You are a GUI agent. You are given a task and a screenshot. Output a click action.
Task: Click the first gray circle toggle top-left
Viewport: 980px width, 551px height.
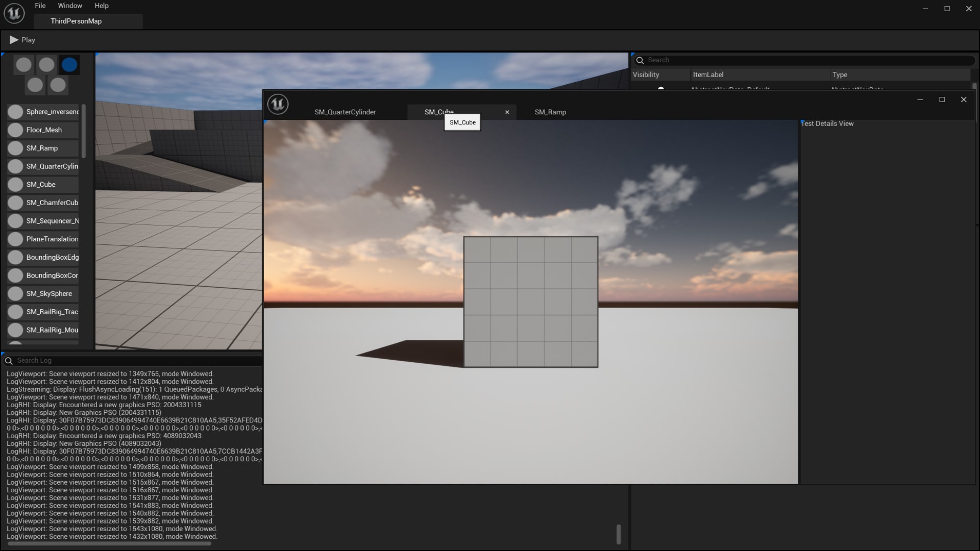[23, 64]
